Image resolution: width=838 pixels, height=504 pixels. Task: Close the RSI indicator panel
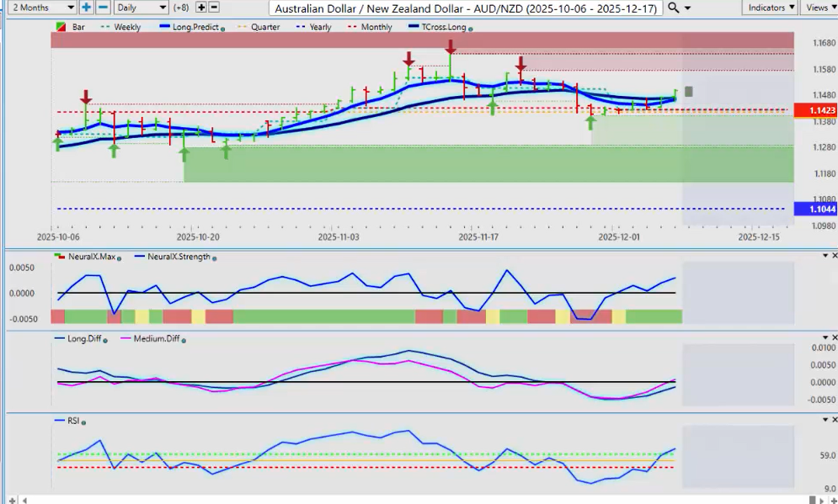point(834,421)
